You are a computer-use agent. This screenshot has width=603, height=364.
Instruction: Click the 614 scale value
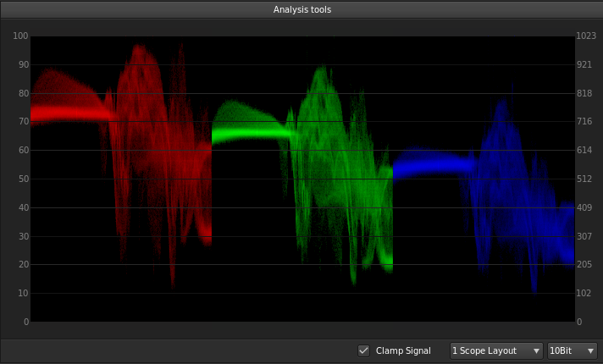584,150
